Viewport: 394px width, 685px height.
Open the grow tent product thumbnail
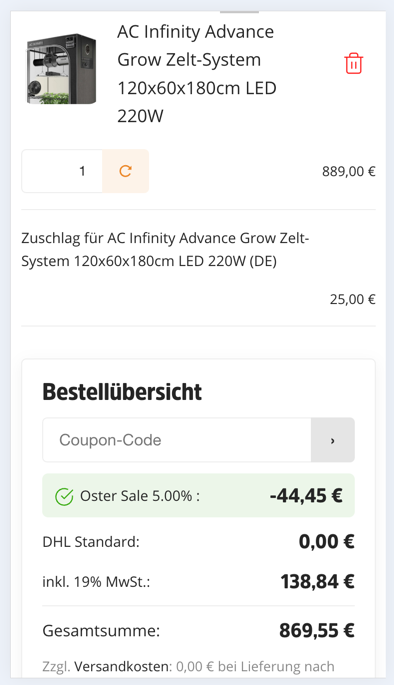click(x=62, y=69)
